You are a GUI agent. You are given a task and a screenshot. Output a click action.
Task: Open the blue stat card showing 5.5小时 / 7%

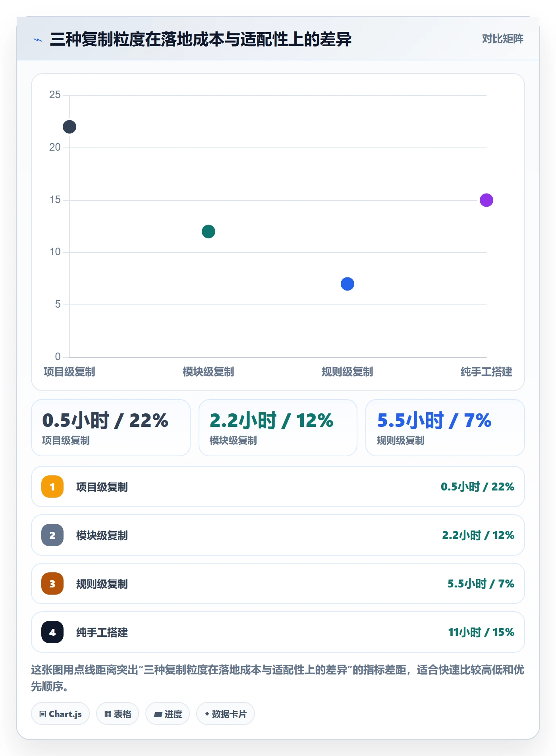(x=445, y=428)
